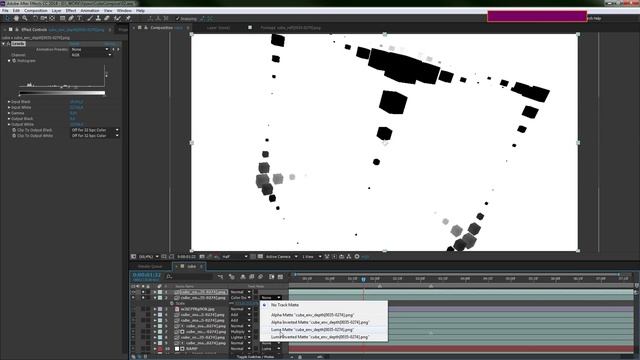Viewport: 640px width, 360px height.
Task: Open the Animation menu
Action: click(x=90, y=11)
